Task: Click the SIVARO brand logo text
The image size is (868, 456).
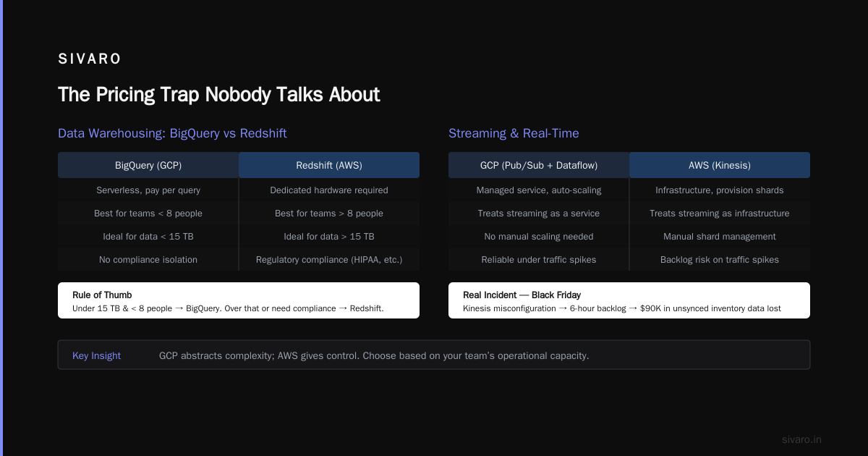Action: (90, 59)
